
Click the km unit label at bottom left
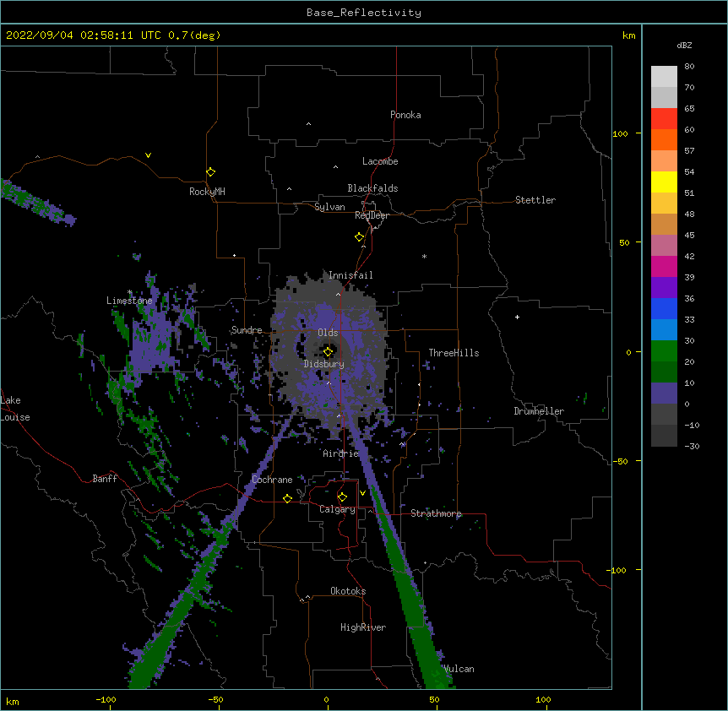[13, 702]
